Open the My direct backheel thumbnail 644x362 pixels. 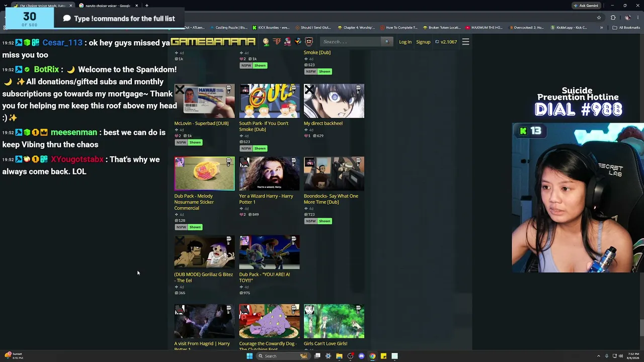click(334, 101)
